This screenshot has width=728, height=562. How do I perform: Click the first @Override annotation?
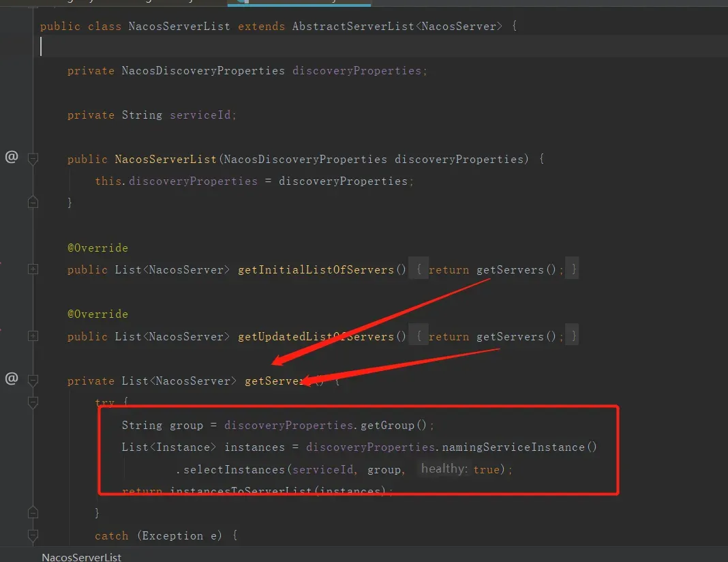pos(97,248)
